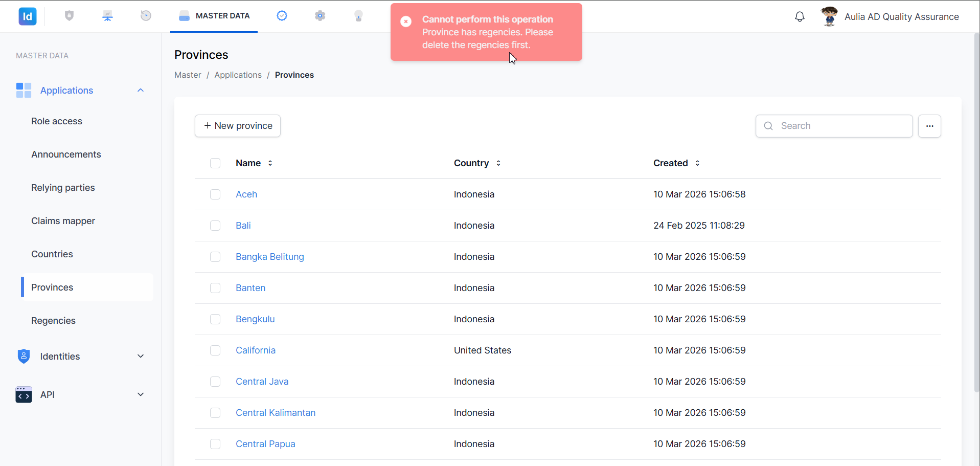
Task: Open the California province link
Action: (x=256, y=350)
